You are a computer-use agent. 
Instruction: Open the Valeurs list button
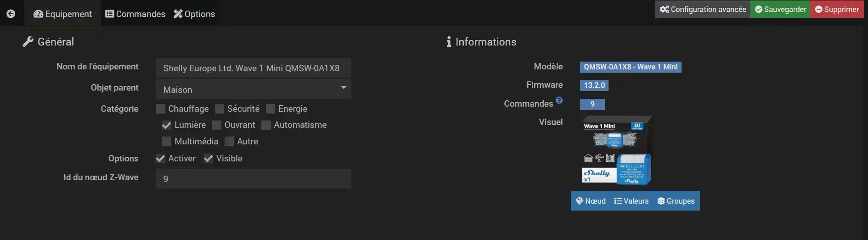point(631,201)
